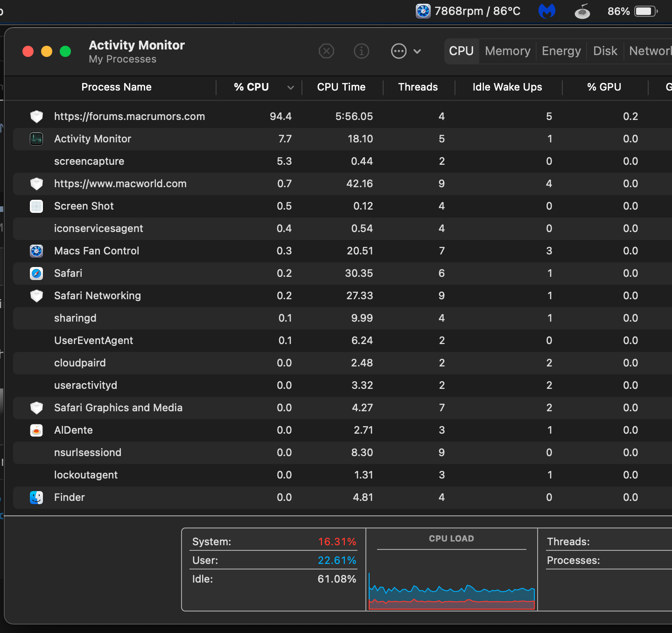
Task: Switch to the Memory tab
Action: tap(508, 51)
